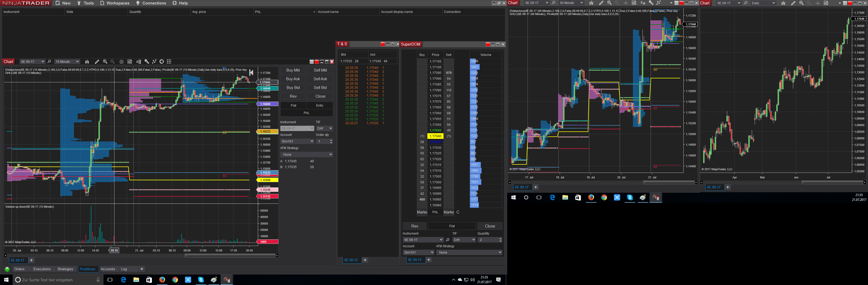Zoom out on the 15 Minute chart

(113, 61)
